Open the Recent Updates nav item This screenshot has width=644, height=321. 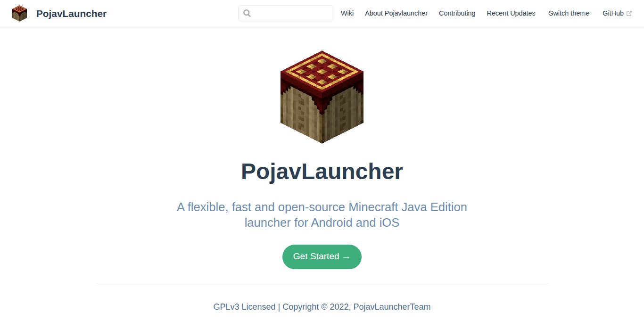[511, 13]
